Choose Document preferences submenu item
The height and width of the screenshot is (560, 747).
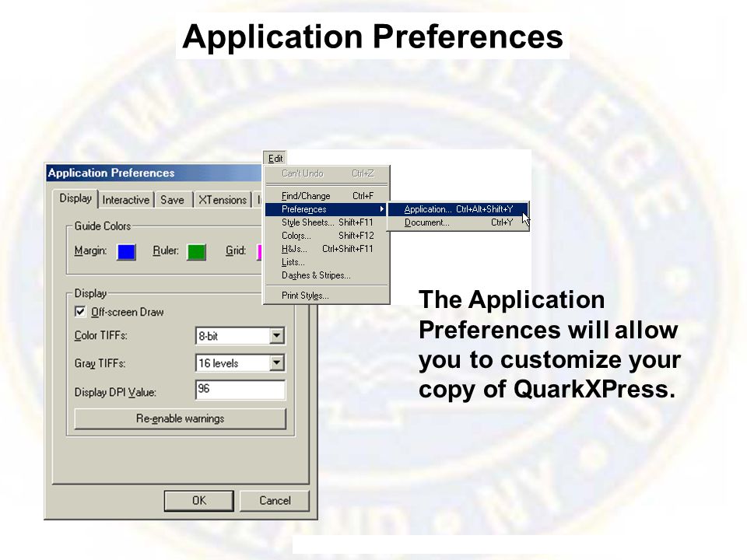(458, 222)
